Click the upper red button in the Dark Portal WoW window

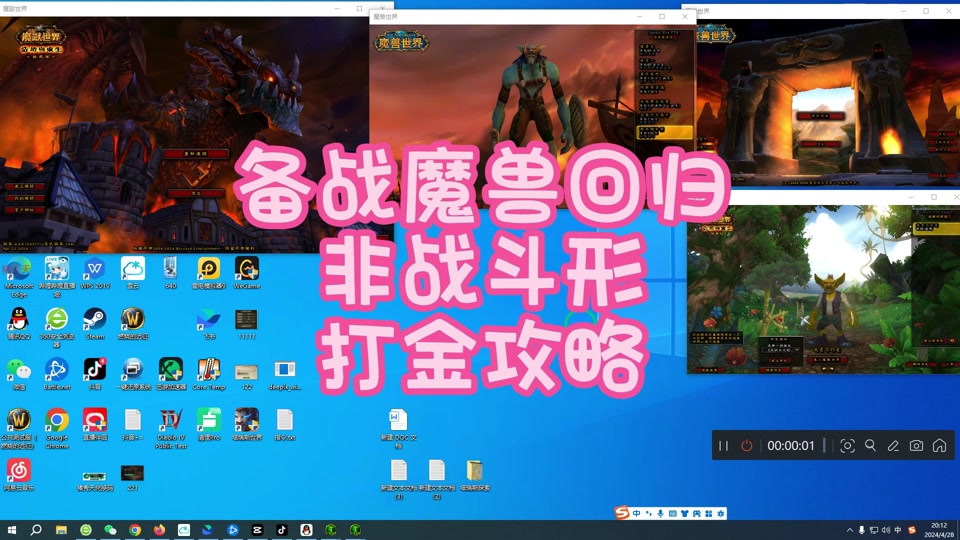coord(820,116)
